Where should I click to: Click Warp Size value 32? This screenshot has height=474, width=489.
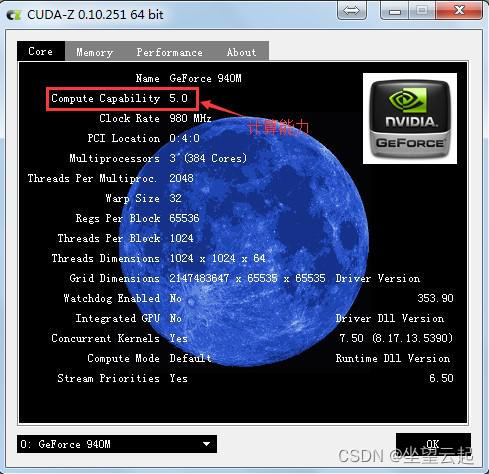click(x=175, y=198)
